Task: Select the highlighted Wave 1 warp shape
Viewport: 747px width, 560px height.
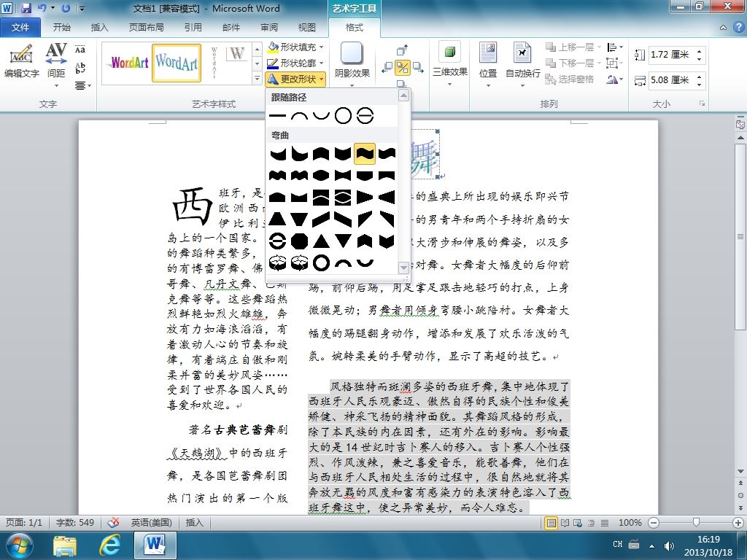Action: tap(365, 153)
